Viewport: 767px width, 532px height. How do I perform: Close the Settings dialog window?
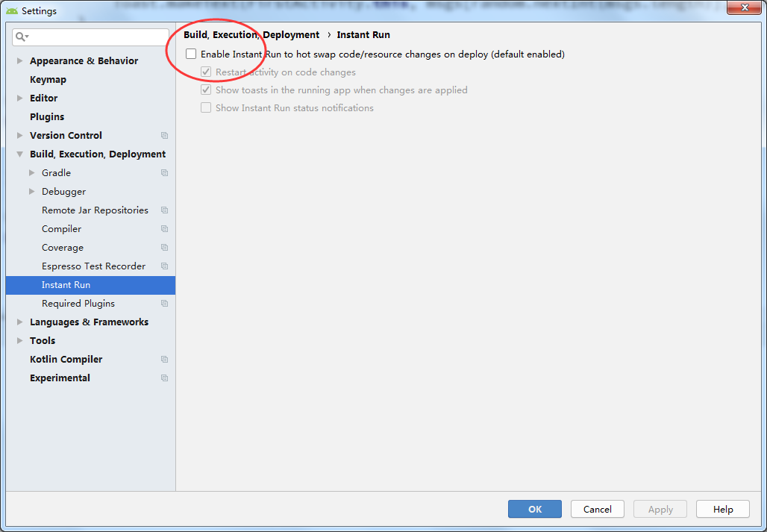(x=746, y=7)
